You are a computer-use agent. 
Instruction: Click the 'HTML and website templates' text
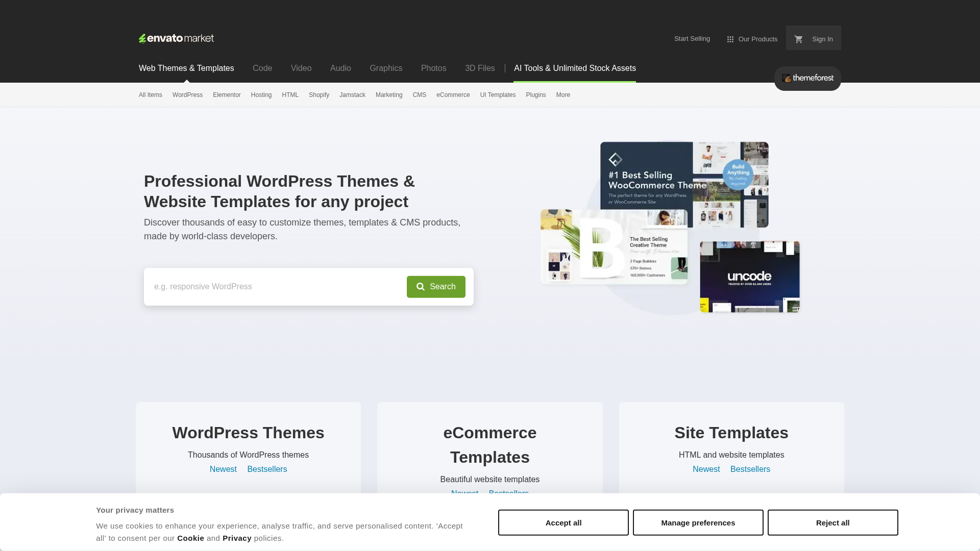731,455
